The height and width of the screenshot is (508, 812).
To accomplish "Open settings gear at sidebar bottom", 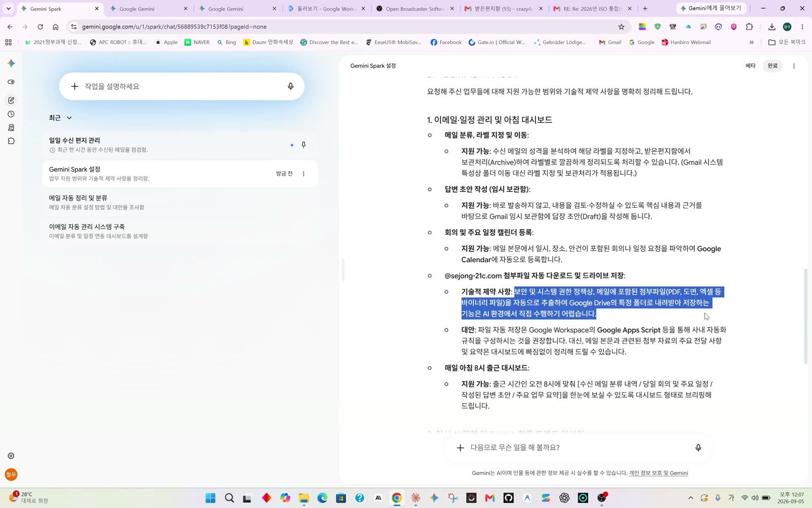I will click(x=11, y=456).
